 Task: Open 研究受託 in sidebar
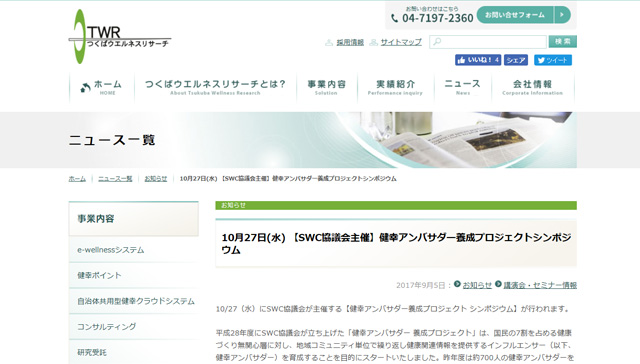tap(133, 352)
